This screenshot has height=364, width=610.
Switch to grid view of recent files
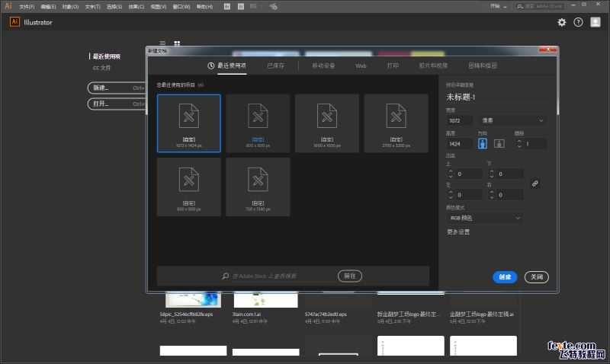click(177, 43)
